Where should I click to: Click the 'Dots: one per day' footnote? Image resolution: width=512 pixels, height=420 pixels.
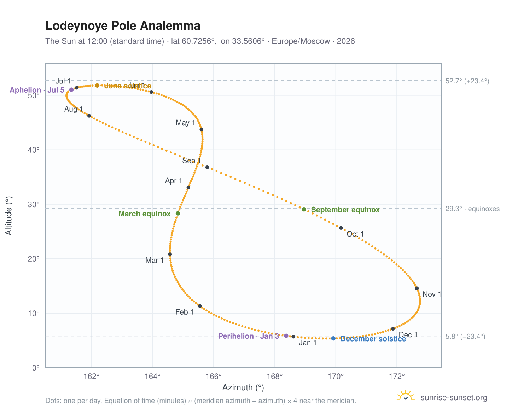pos(201,401)
